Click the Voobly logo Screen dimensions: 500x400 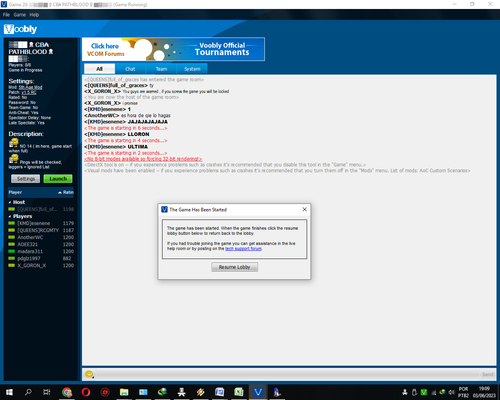coord(20,29)
